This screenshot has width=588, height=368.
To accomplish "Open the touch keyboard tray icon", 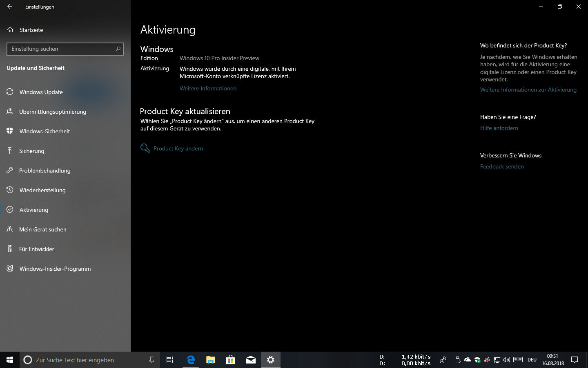I will (518, 360).
